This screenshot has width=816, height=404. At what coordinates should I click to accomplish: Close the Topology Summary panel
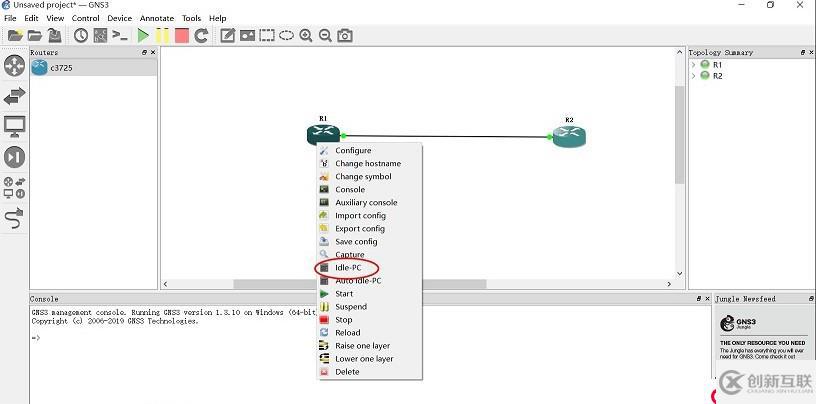point(811,53)
